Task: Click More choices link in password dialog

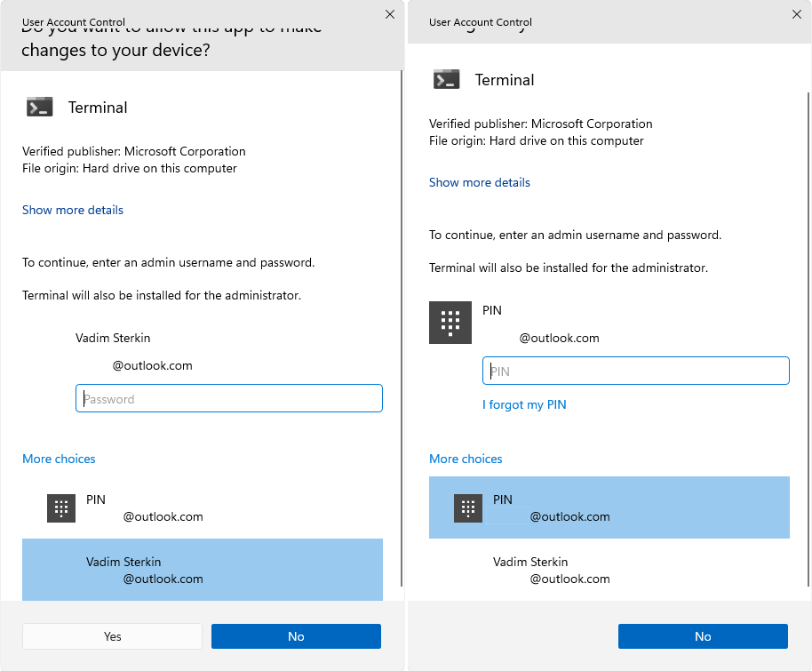Action: tap(59, 459)
